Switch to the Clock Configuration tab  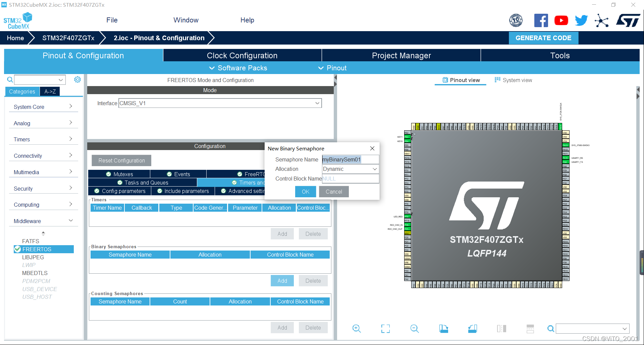point(242,55)
